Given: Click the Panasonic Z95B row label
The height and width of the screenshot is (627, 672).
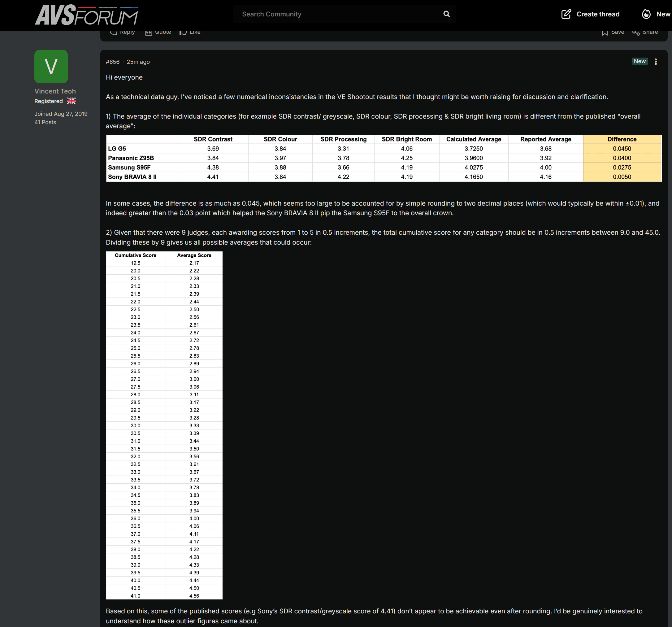Looking at the screenshot, I should pyautogui.click(x=131, y=158).
